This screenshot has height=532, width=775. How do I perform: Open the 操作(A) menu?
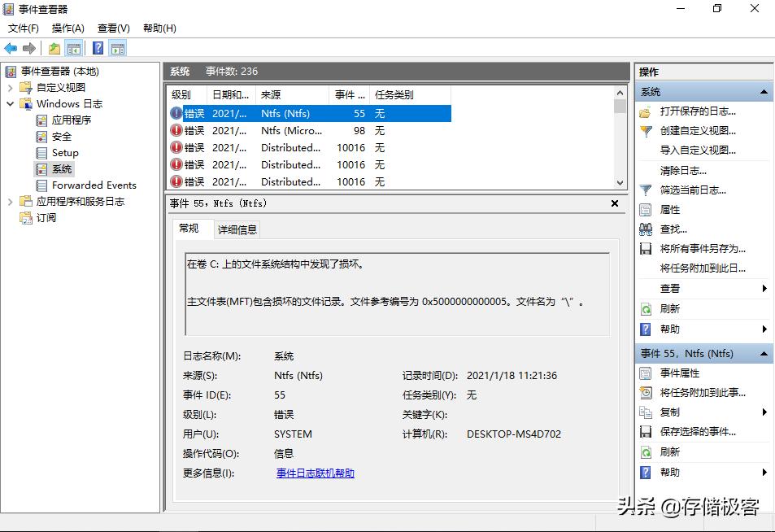point(68,28)
